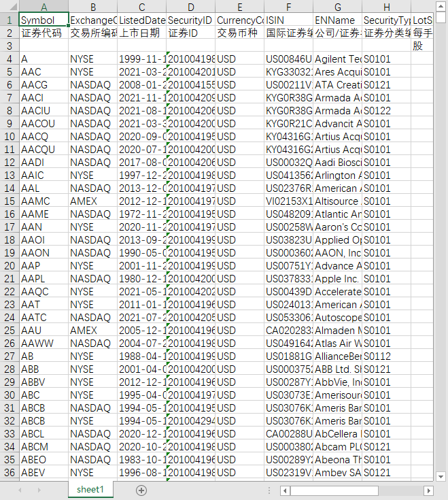Screen dimensions: 448x500
Task: Select column A header
Action: (x=44, y=7)
